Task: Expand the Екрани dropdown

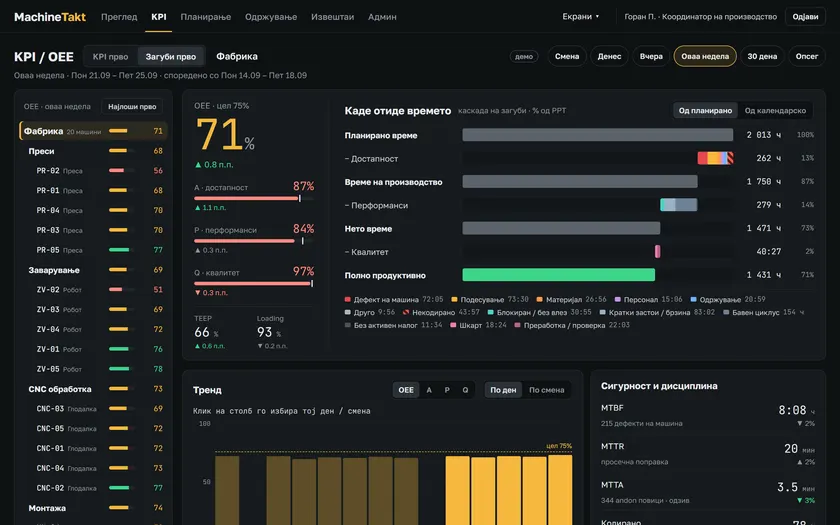Action: pyautogui.click(x=581, y=17)
